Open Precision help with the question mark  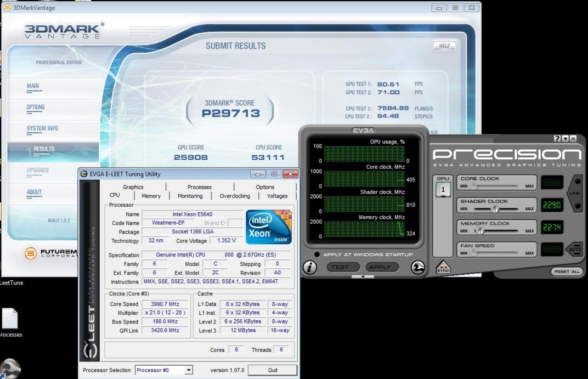pyautogui.click(x=557, y=139)
